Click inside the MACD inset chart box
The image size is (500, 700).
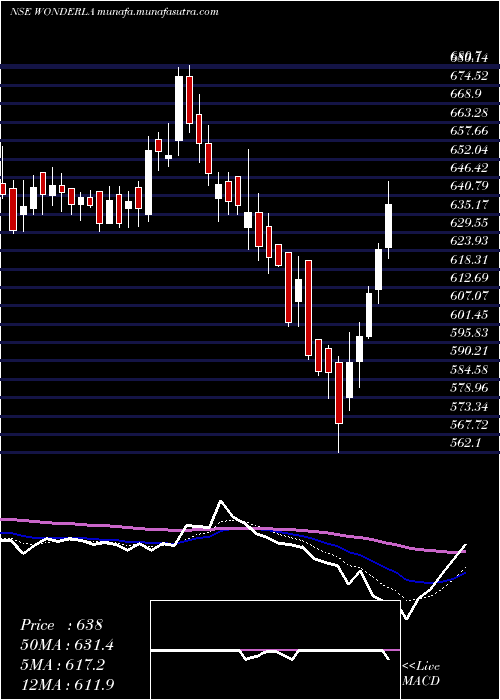[275, 650]
